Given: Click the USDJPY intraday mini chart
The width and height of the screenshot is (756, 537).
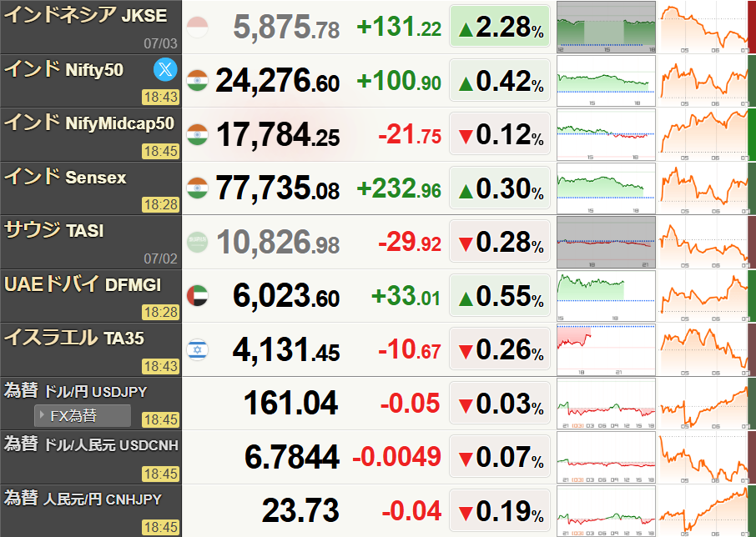Looking at the screenshot, I should coord(606,404).
